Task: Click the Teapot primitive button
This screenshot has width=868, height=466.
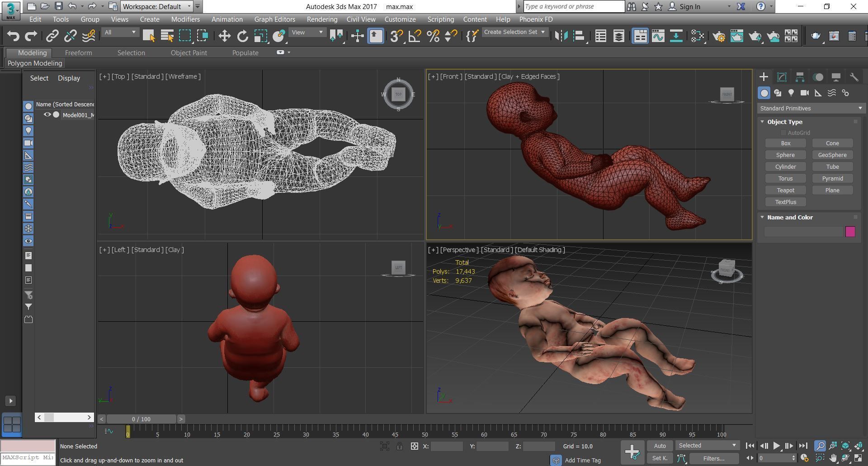Action: [786, 190]
